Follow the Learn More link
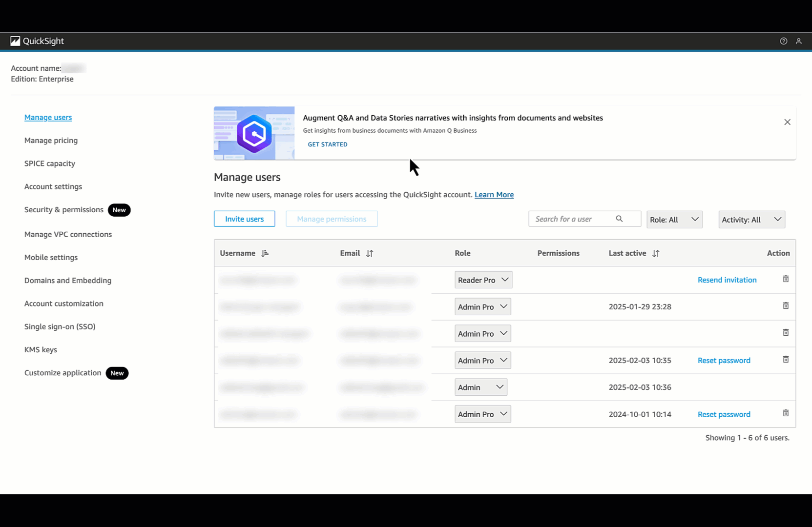This screenshot has width=812, height=527. coord(494,195)
